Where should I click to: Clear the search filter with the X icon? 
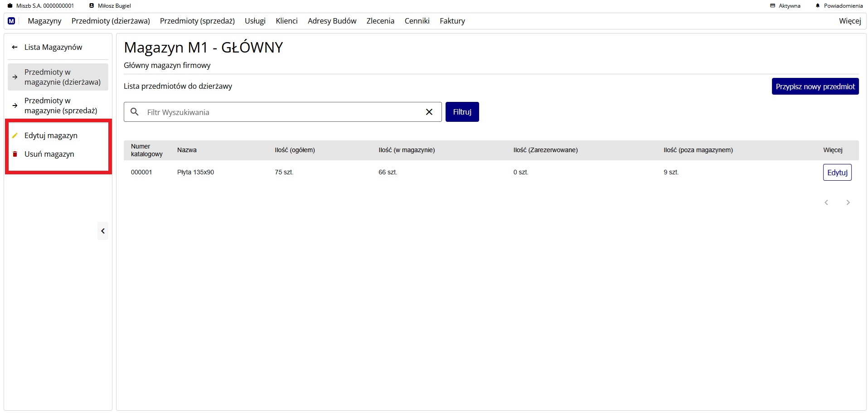[429, 112]
